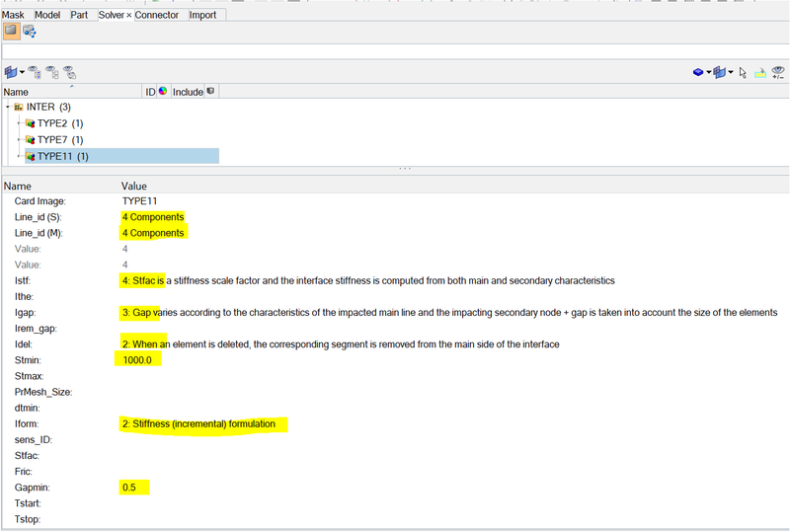Click the TYPE11 folder icon
Screen dimensions: 790x532
[31, 156]
